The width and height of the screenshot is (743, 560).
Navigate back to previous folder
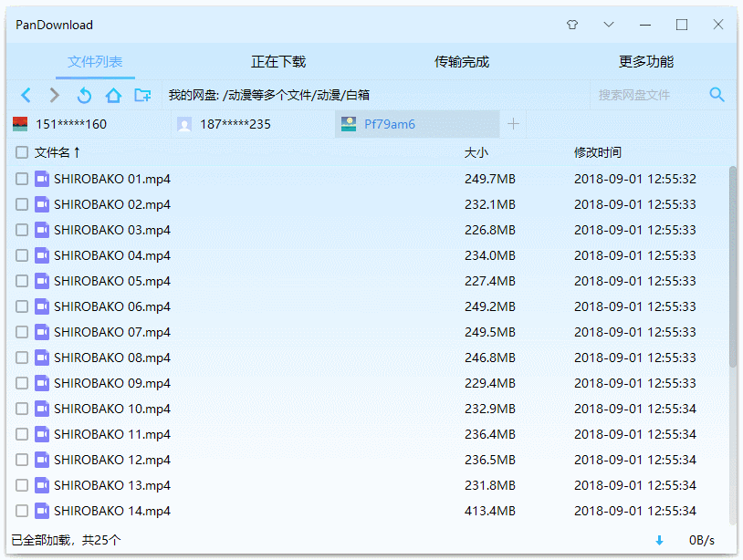26,95
